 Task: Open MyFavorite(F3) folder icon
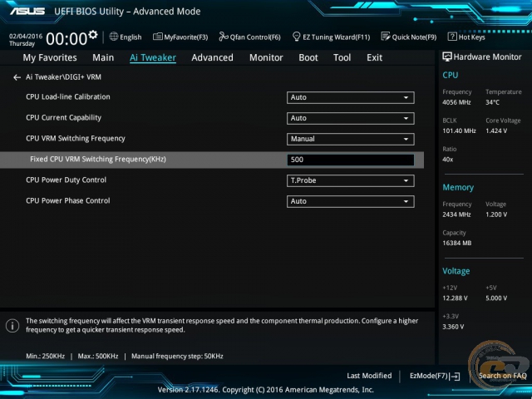[157, 37]
